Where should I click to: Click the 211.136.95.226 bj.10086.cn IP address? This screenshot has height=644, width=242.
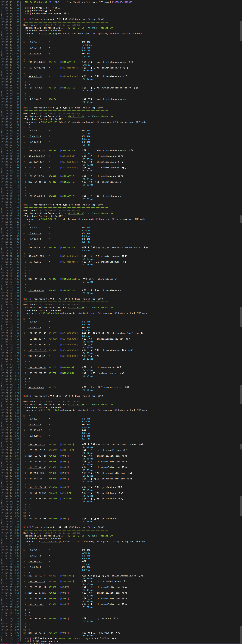(x=37, y=618)
